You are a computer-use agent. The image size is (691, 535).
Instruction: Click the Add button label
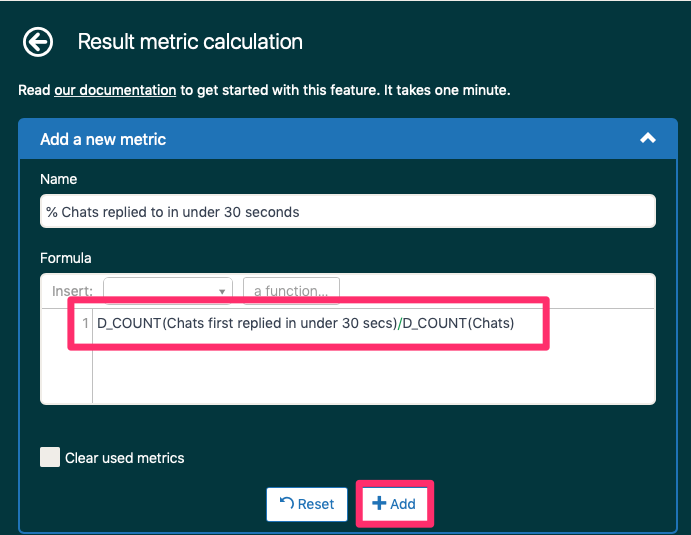[402, 504]
